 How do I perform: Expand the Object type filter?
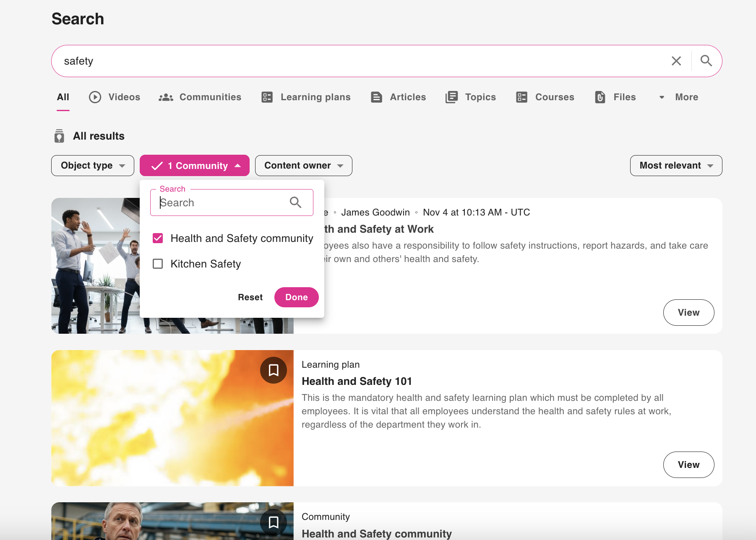click(93, 166)
